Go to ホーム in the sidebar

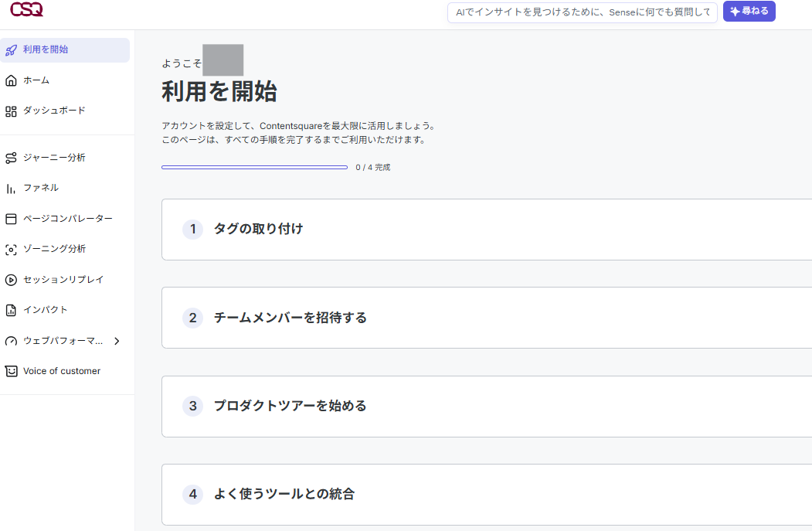(65, 80)
